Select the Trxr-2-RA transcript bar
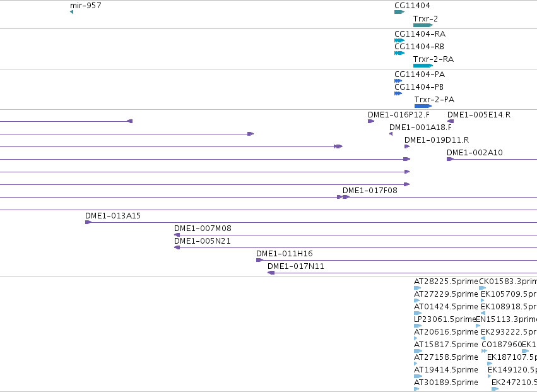This screenshot has height=392, width=537. (423, 66)
